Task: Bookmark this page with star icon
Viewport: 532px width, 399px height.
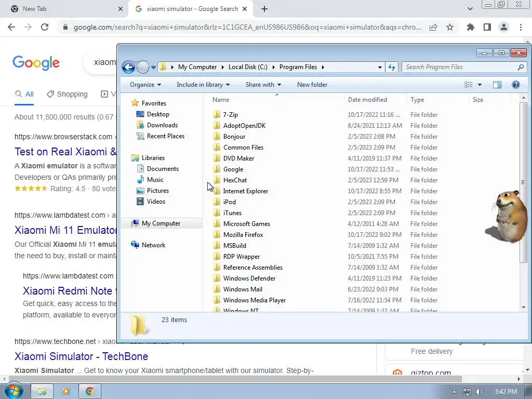Action: pyautogui.click(x=450, y=27)
